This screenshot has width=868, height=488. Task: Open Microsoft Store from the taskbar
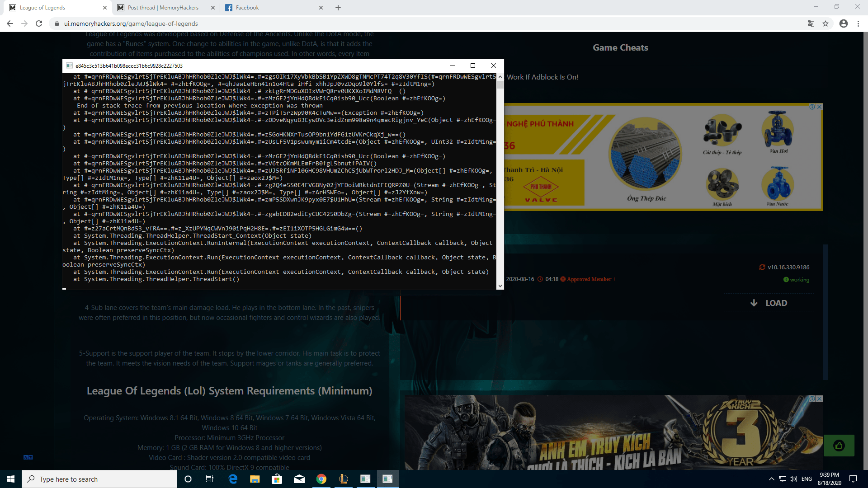(277, 479)
